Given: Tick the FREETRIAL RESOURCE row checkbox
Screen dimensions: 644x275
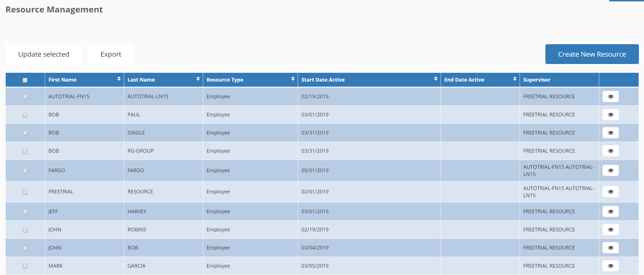Looking at the screenshot, I should pyautogui.click(x=25, y=192).
